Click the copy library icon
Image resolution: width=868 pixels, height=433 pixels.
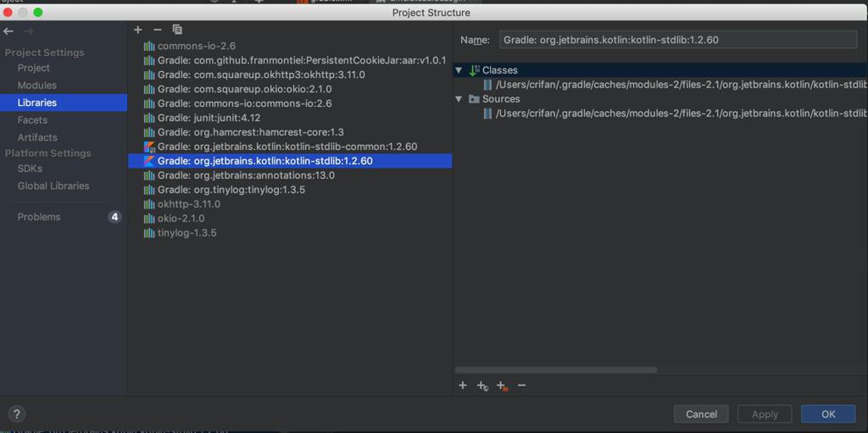177,30
